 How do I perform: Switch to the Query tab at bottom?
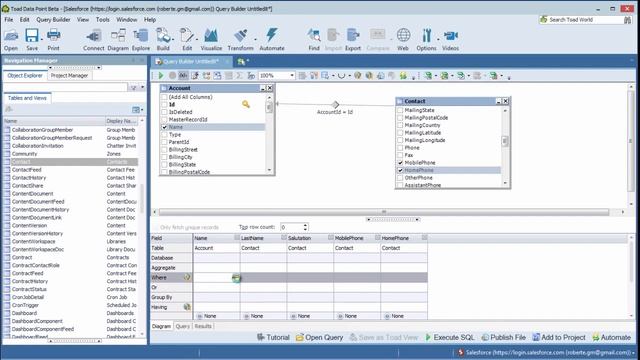pos(182,326)
